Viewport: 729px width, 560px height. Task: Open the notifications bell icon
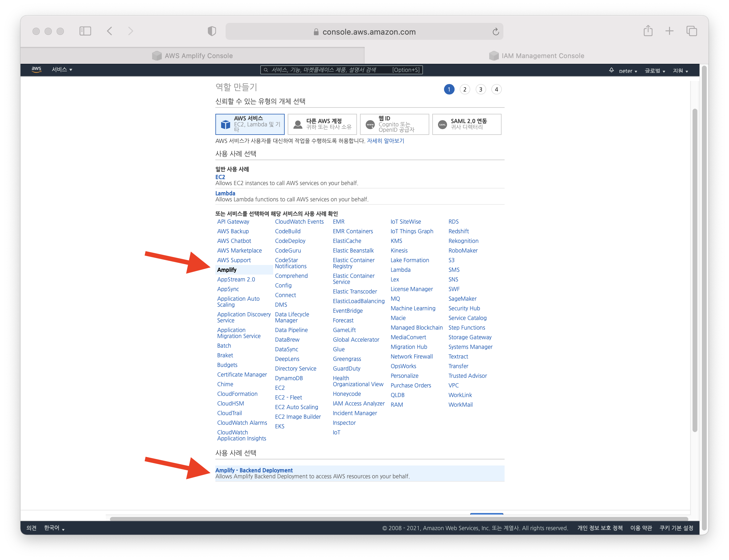pos(611,70)
